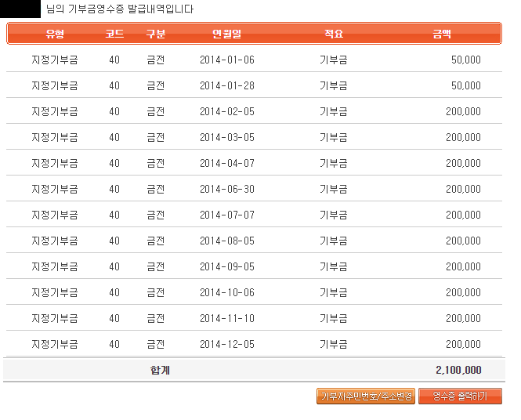
Task: Open 기부자주민번호/주소변경 button
Action: pyautogui.click(x=366, y=396)
